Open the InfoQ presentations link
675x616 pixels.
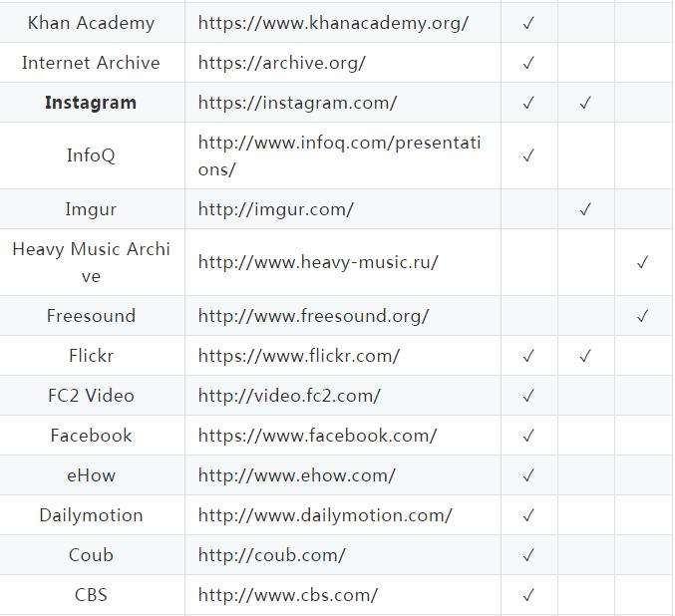coord(339,144)
